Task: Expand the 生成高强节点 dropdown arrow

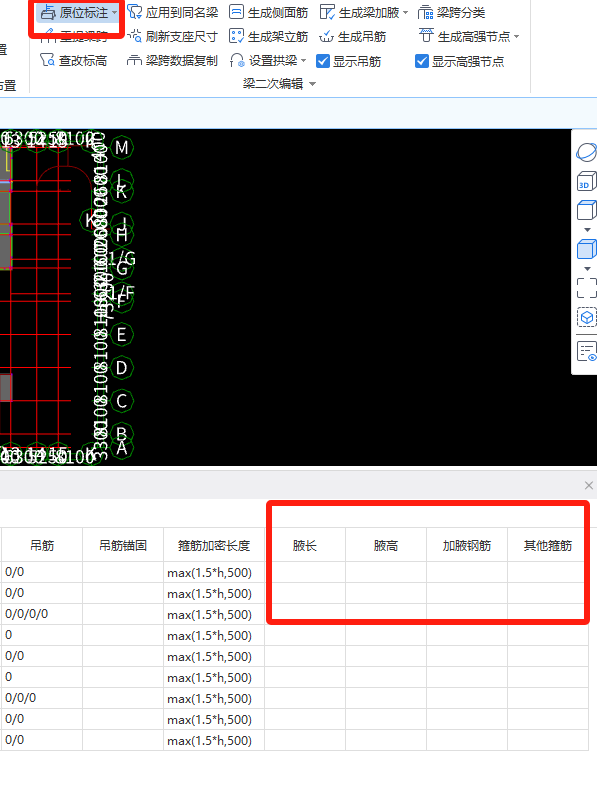Action: click(x=516, y=37)
